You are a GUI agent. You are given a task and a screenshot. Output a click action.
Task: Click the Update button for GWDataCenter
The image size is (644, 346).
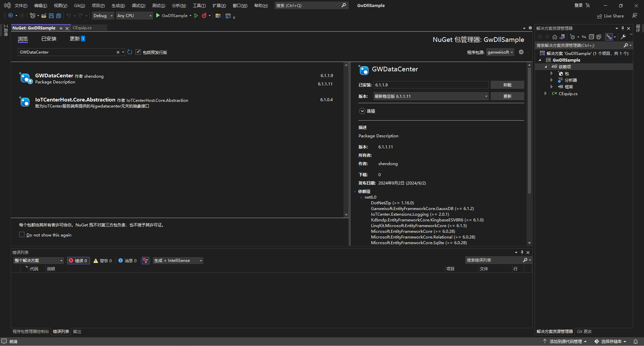pos(507,96)
